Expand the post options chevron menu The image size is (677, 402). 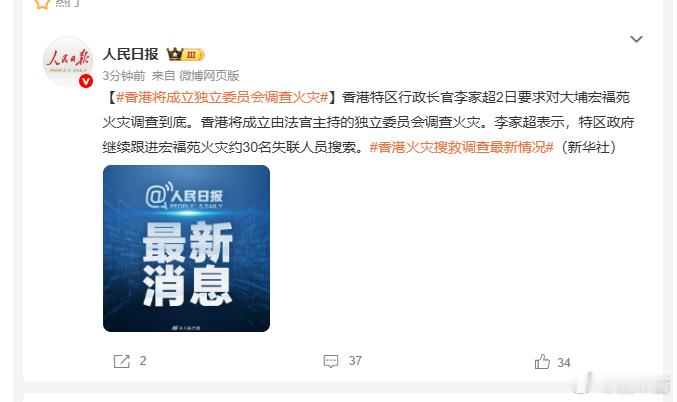coord(636,39)
